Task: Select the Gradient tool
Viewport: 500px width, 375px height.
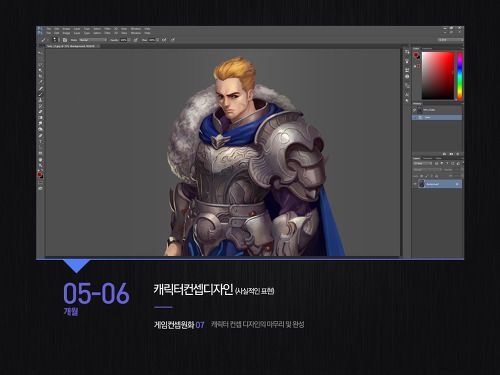Action: coord(41,117)
